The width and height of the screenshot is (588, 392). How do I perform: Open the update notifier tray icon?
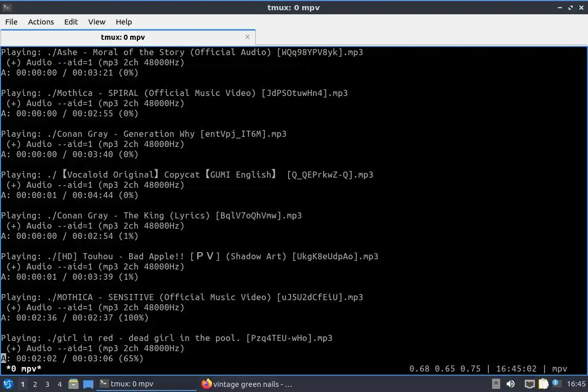click(556, 383)
